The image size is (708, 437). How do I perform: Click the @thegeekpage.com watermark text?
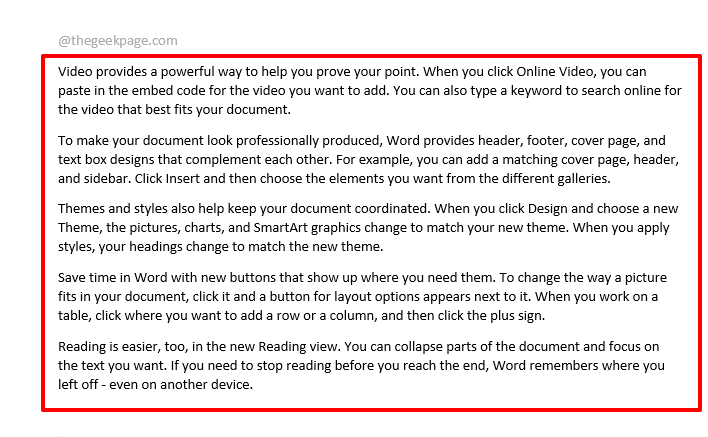point(117,41)
